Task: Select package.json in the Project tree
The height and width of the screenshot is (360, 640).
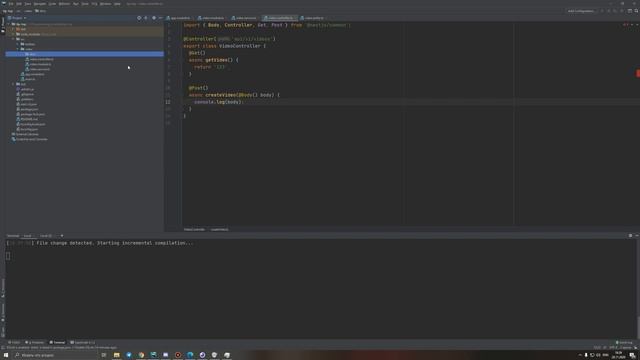Action: [27, 109]
